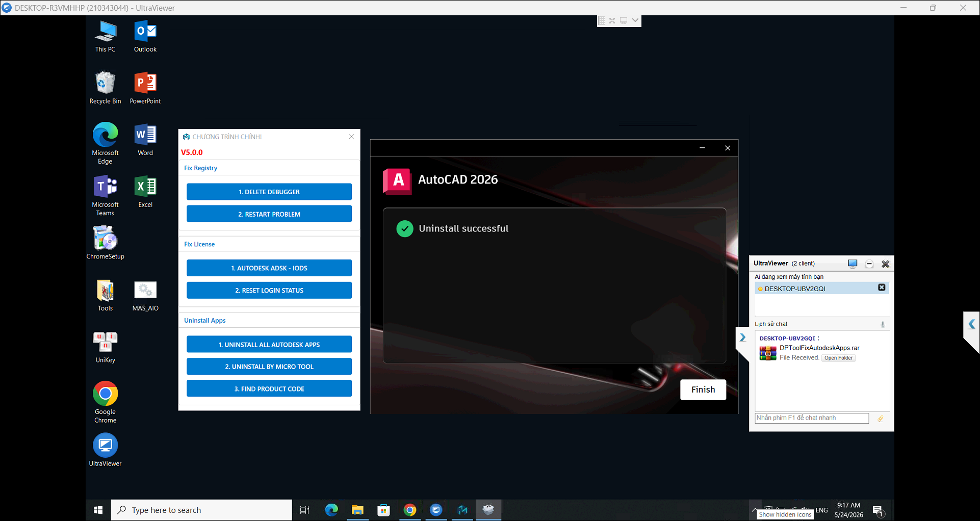Expand the UltraViewer toolbar chevron

point(635,20)
